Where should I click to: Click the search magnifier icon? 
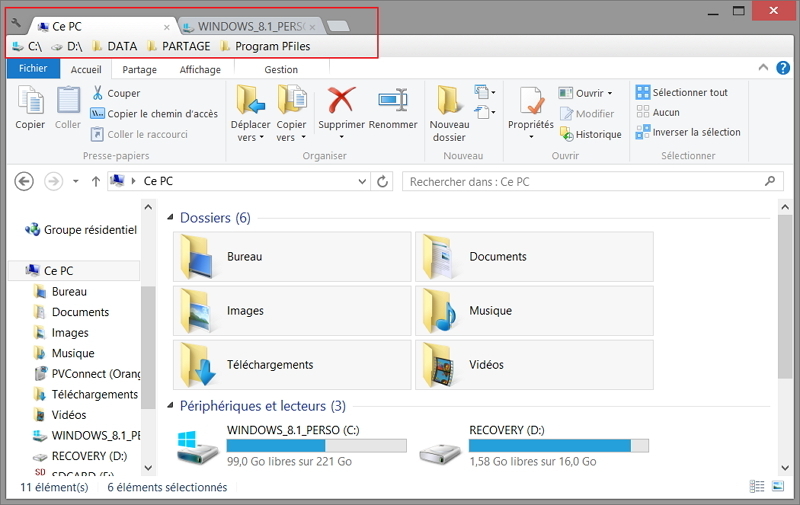tap(770, 181)
